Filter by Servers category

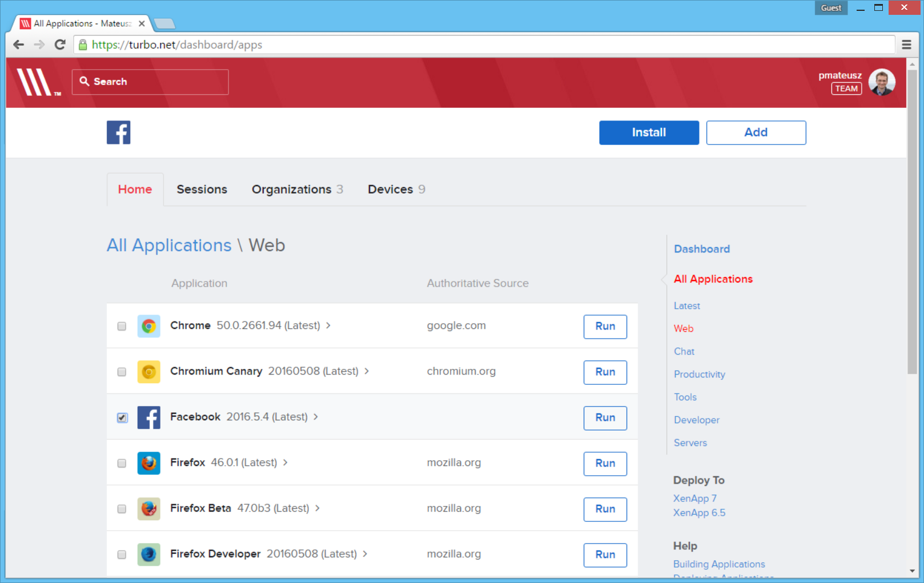coord(690,443)
